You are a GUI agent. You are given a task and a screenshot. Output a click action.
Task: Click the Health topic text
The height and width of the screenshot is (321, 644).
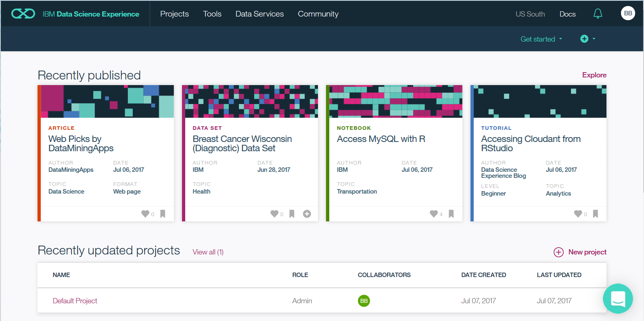click(201, 192)
